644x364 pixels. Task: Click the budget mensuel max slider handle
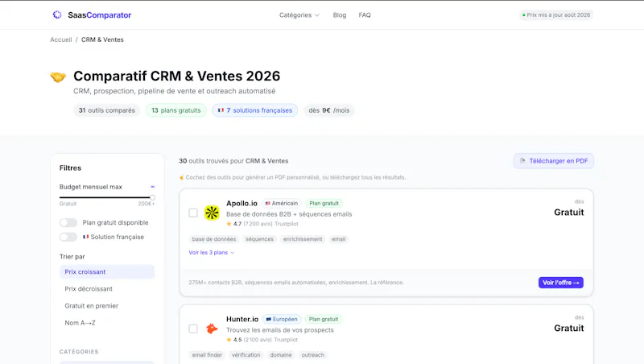tap(152, 197)
